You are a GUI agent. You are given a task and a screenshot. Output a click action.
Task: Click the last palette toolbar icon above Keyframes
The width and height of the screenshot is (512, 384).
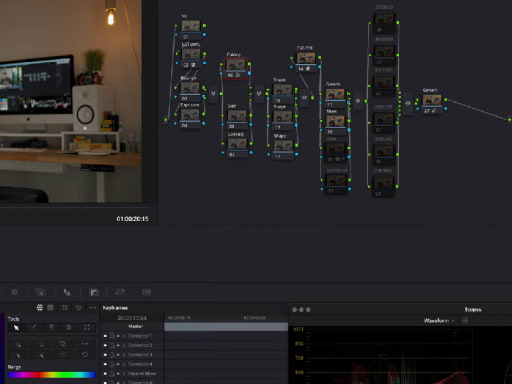(146, 292)
